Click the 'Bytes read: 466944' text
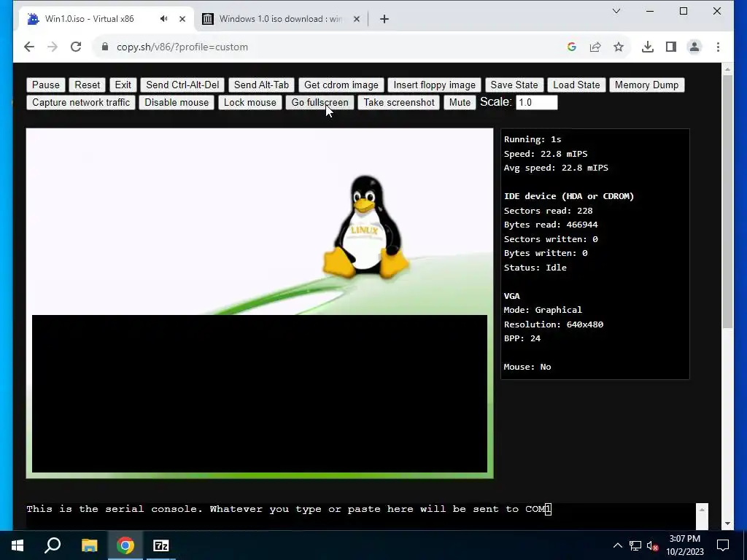747x560 pixels. tap(551, 225)
